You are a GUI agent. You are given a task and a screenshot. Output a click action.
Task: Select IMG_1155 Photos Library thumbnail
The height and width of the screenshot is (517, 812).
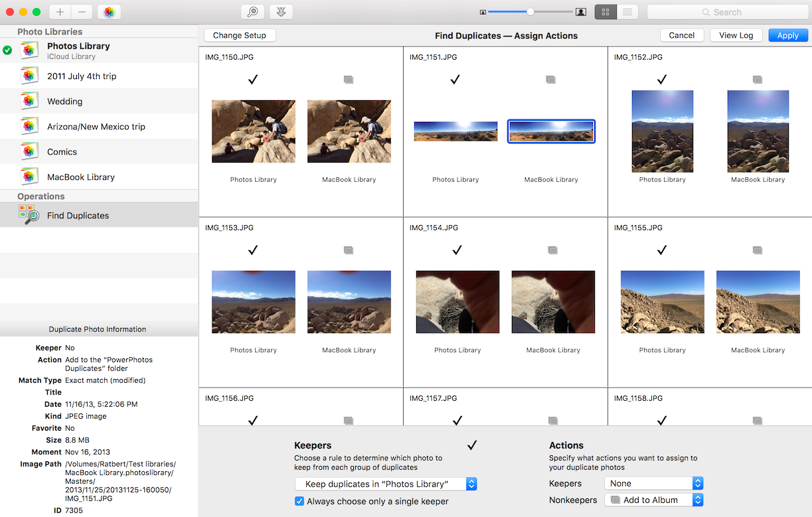(x=663, y=302)
